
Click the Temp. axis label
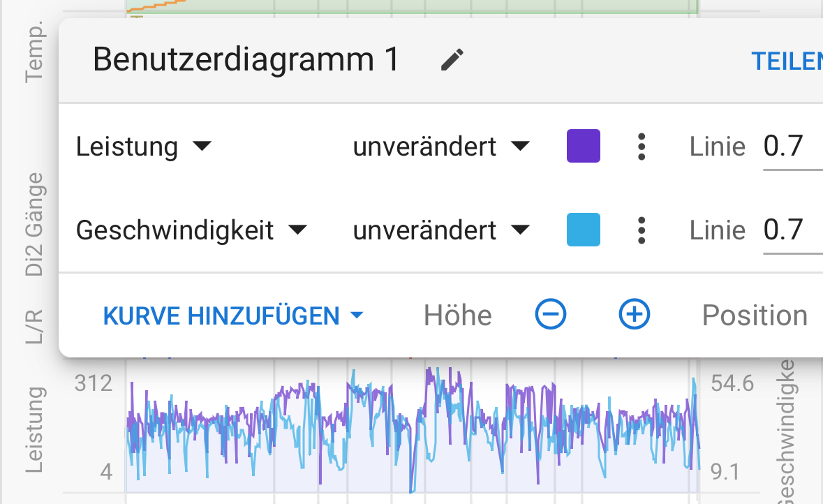point(34,51)
